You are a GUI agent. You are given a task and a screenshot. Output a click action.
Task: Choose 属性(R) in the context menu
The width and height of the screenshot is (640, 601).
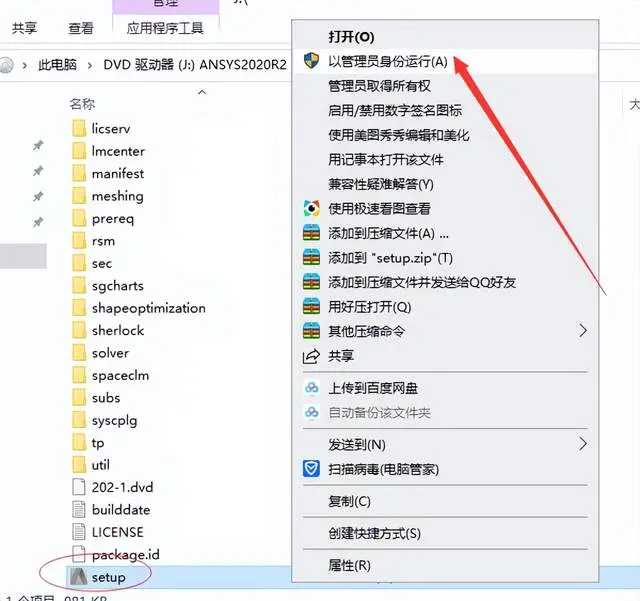(x=349, y=565)
